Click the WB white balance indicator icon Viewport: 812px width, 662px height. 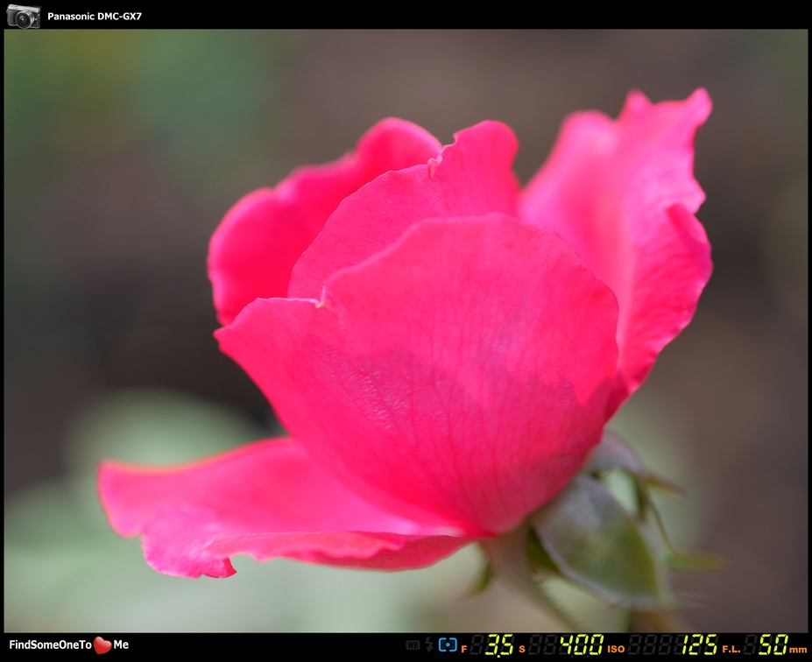(x=413, y=644)
